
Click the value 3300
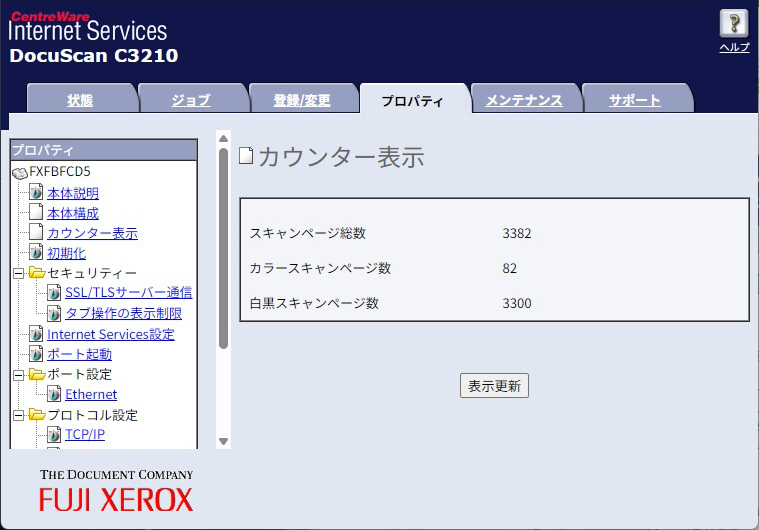(516, 303)
